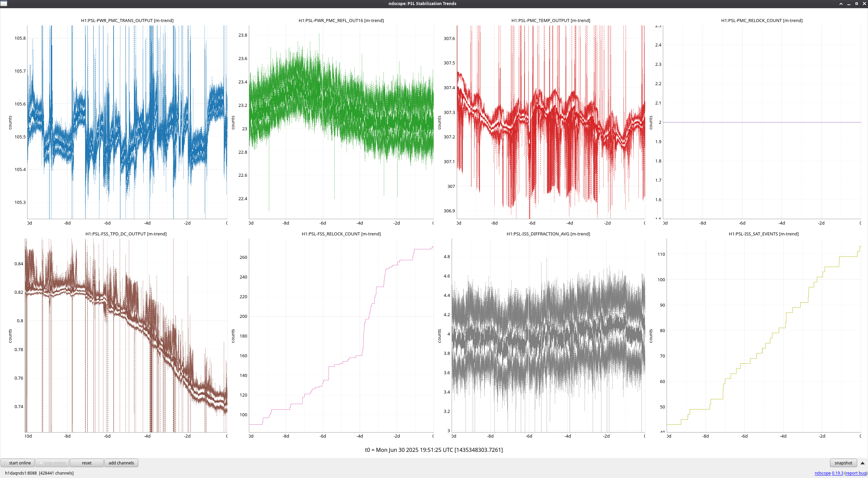The height and width of the screenshot is (478, 868).
Task: Select the H1:PSL-PMC_TEMP_OUTPUT plot title
Action: pyautogui.click(x=551, y=20)
